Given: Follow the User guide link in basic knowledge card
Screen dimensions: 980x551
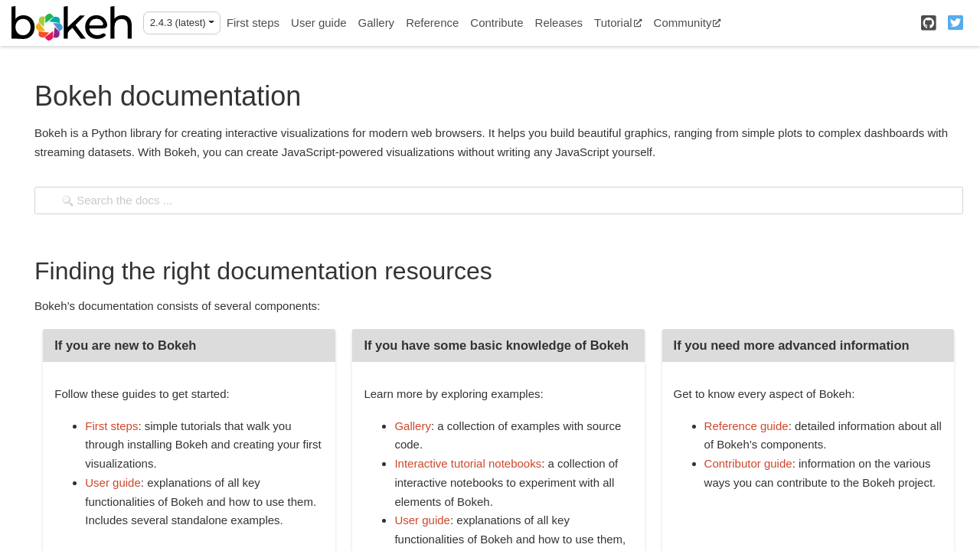Looking at the screenshot, I should (x=422, y=520).
